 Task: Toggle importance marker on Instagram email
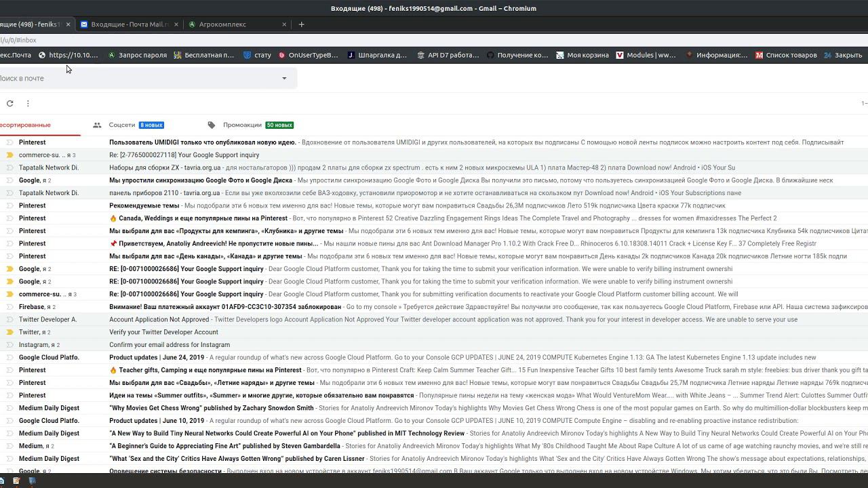(9, 345)
